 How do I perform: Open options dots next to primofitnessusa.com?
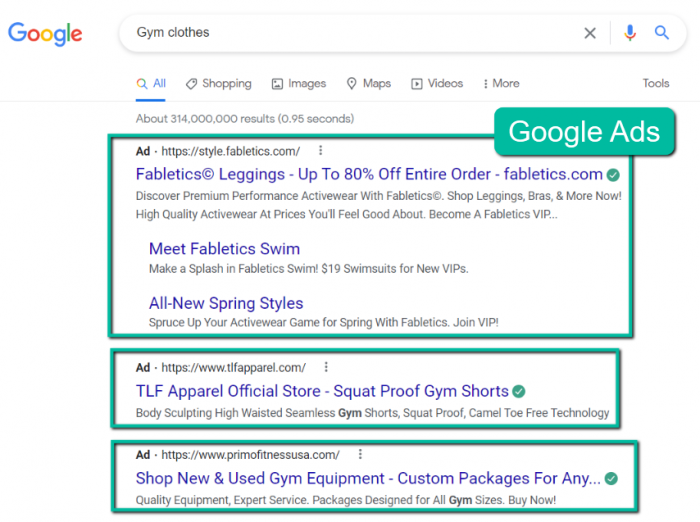coord(360,455)
